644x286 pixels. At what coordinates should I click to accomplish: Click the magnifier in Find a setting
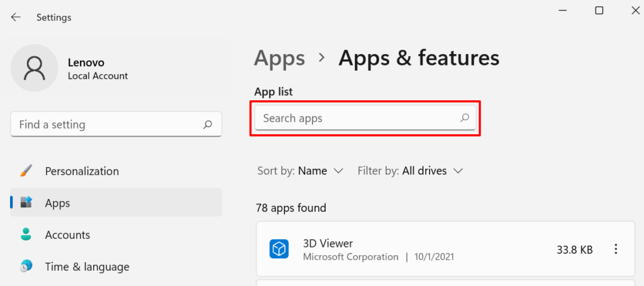208,125
